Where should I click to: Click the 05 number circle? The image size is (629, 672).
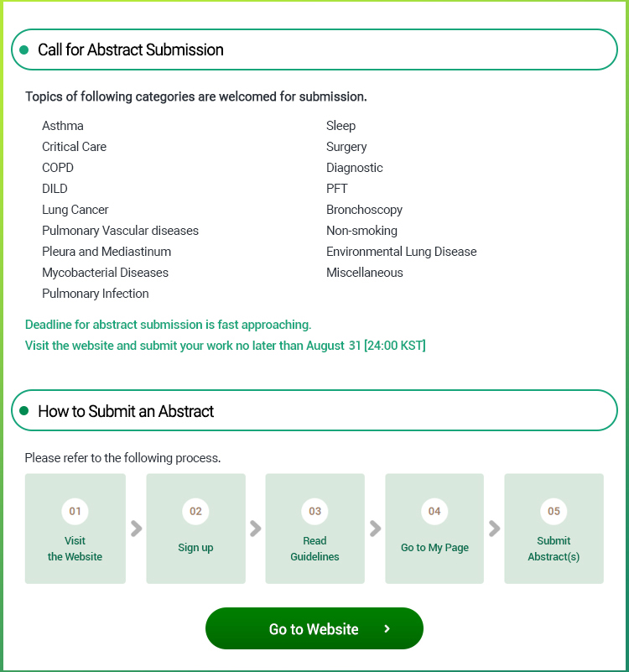pyautogui.click(x=554, y=511)
